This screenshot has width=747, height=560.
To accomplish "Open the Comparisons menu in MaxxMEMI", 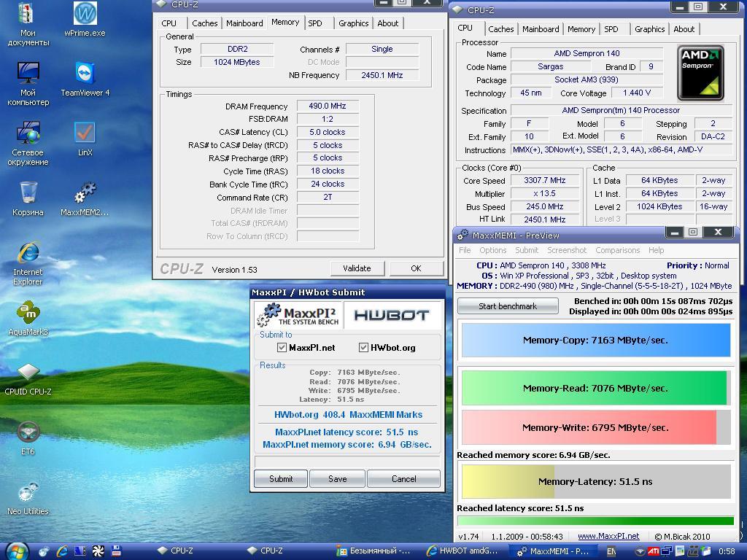I will click(617, 250).
